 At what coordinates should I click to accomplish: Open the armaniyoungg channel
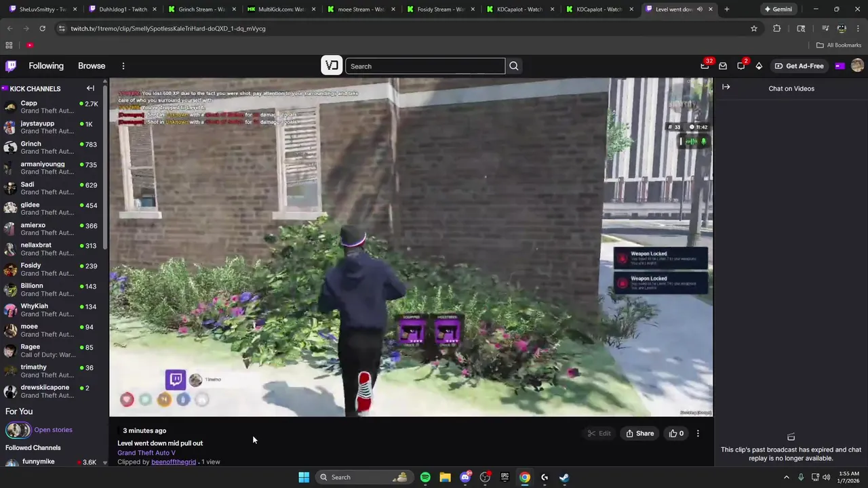click(x=52, y=168)
